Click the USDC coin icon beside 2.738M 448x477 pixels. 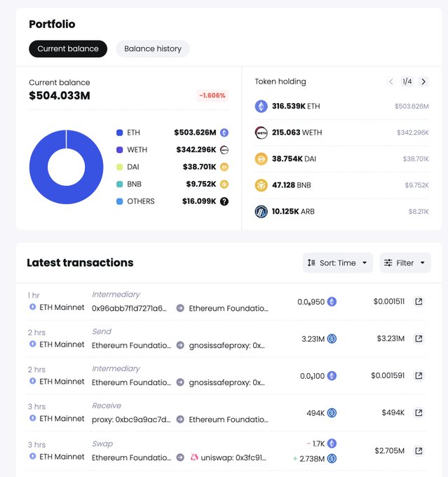click(x=332, y=459)
